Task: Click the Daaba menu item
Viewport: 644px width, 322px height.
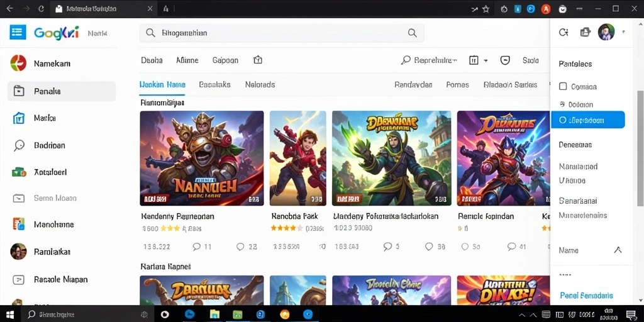Action: [x=152, y=60]
